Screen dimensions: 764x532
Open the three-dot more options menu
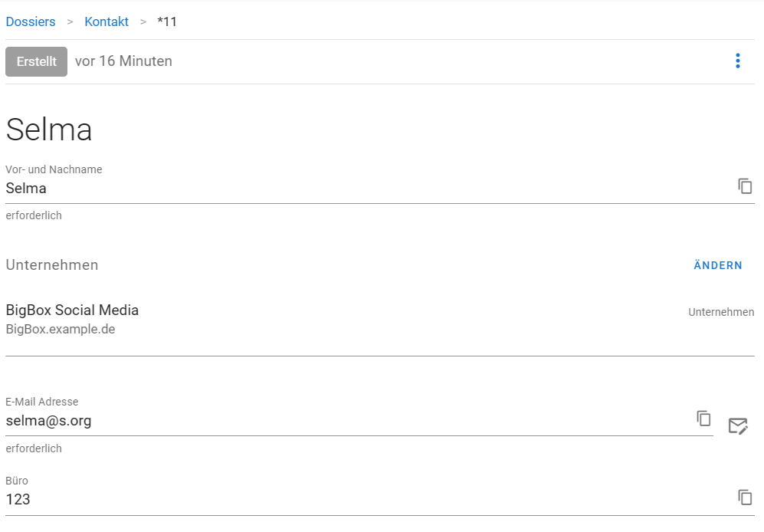738,61
